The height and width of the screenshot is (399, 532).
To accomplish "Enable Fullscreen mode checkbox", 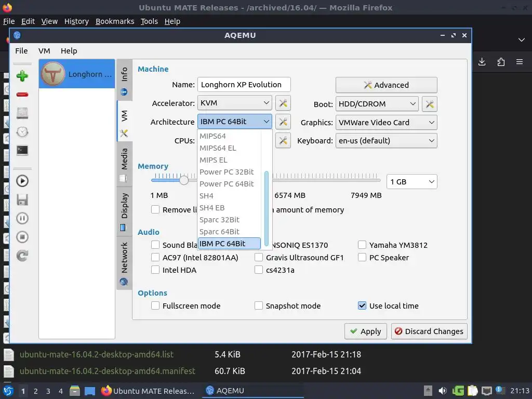I will 155,305.
